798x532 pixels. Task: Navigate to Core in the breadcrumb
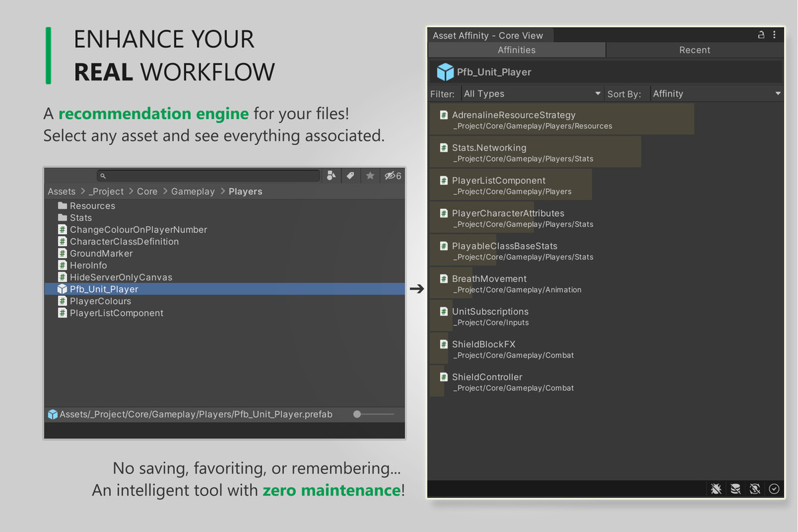point(147,192)
